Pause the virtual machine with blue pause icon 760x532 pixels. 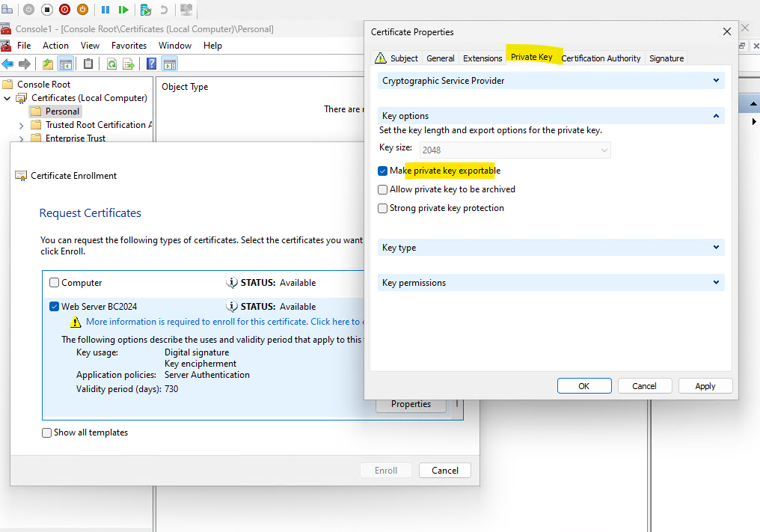105,10
